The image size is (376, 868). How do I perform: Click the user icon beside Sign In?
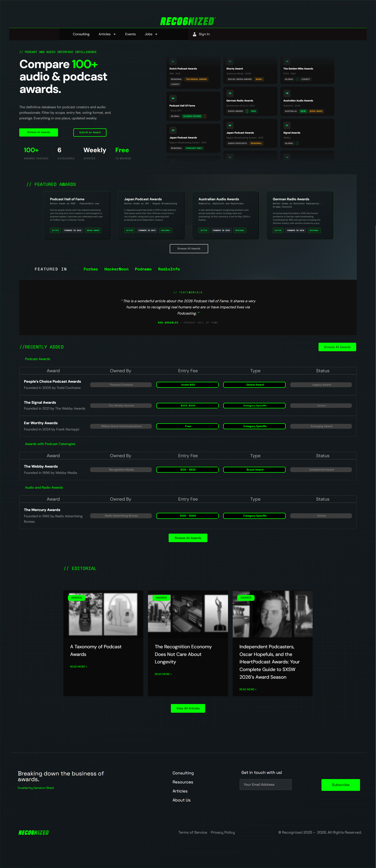point(194,34)
